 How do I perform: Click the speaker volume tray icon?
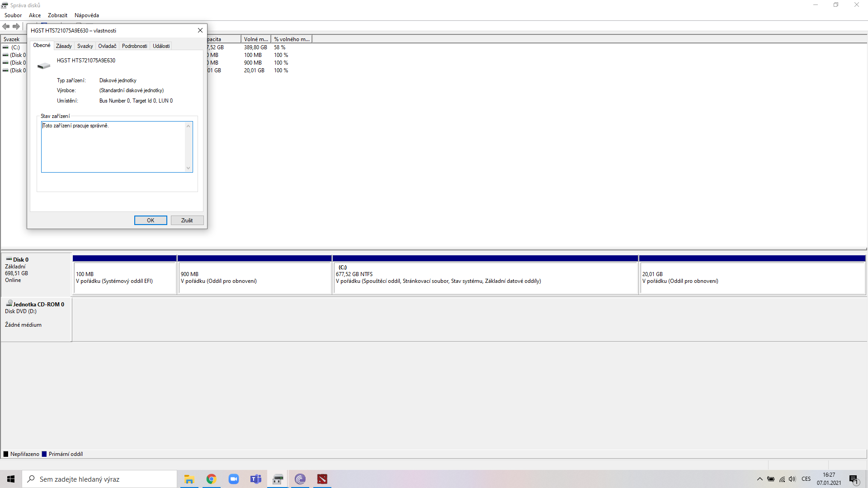(x=792, y=479)
